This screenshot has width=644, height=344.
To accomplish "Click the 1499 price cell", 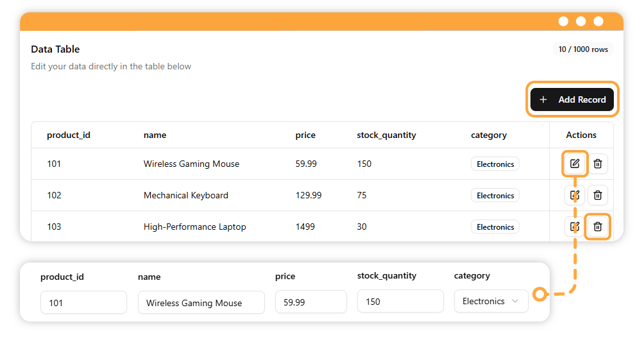I will click(x=305, y=227).
